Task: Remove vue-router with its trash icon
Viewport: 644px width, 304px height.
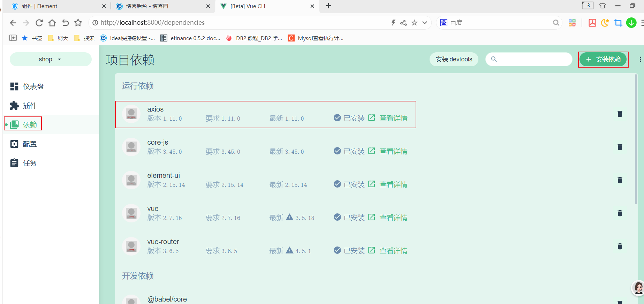Action: pos(620,246)
